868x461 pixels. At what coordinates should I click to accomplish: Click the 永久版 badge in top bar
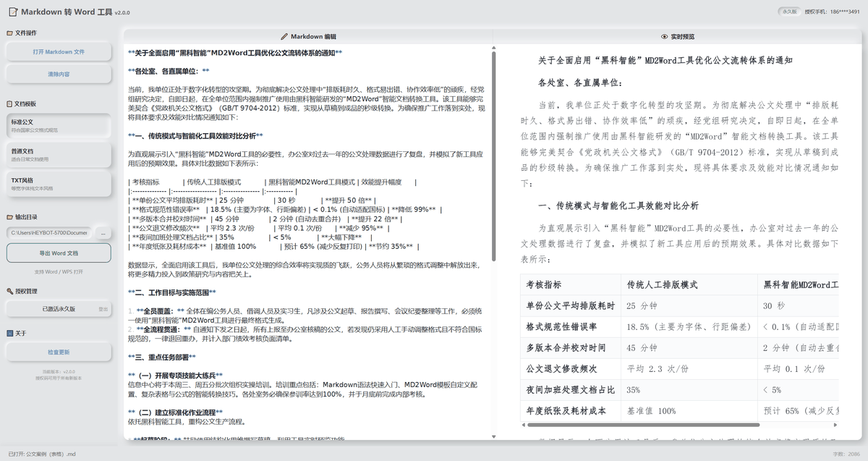click(x=789, y=12)
